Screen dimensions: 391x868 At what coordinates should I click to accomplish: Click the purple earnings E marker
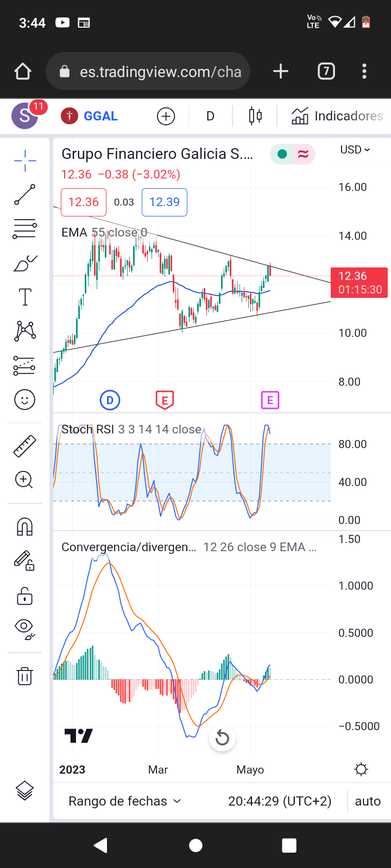pos(270,400)
